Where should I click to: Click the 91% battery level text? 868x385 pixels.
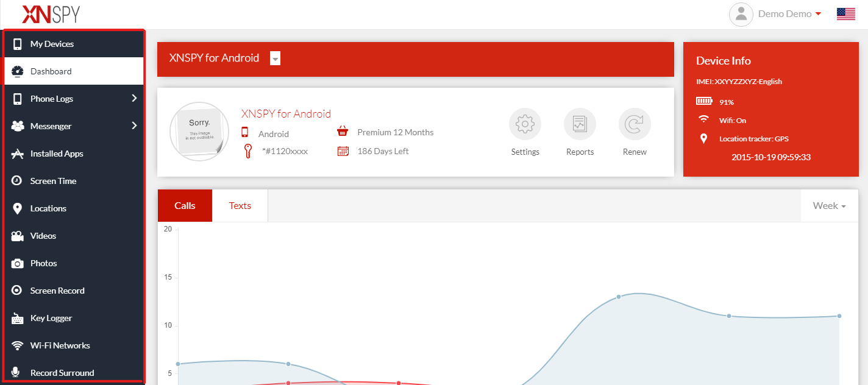(x=727, y=102)
